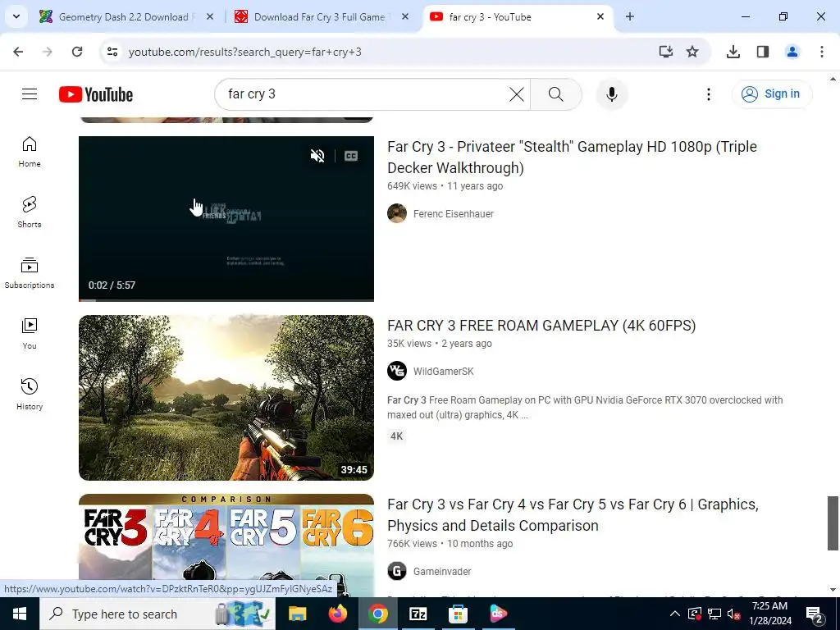Click the taskbar clock showing 7:25 AM
Viewport: 840px width, 630px height.
pos(769,614)
